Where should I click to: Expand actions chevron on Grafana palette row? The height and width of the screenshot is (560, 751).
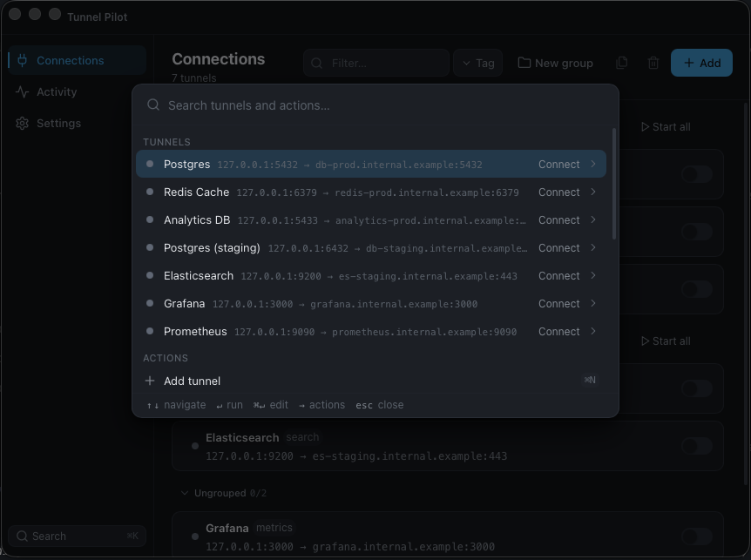click(593, 303)
